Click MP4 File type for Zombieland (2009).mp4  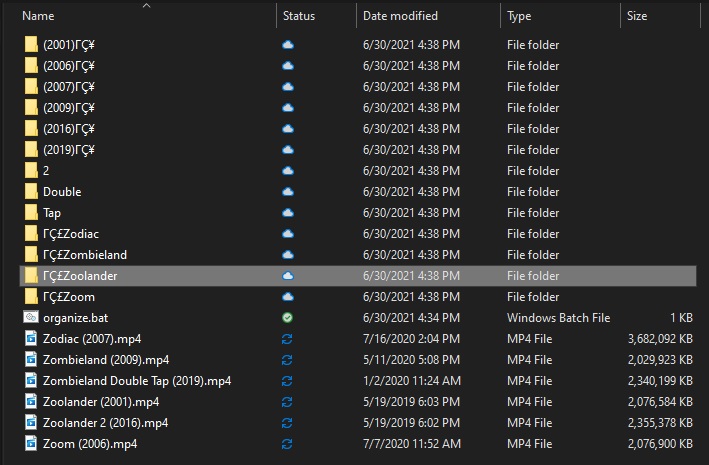(x=529, y=360)
